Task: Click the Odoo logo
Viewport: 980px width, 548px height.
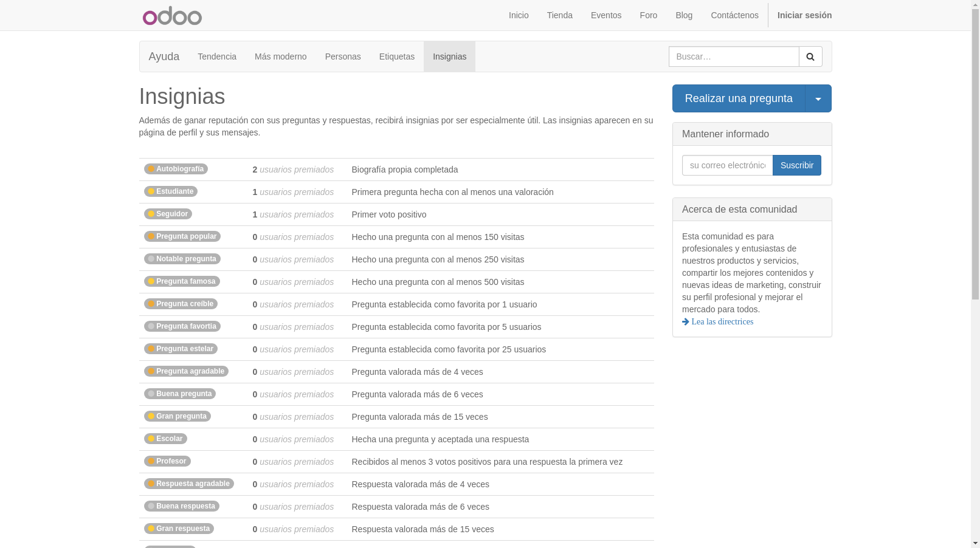Action: 172,16
